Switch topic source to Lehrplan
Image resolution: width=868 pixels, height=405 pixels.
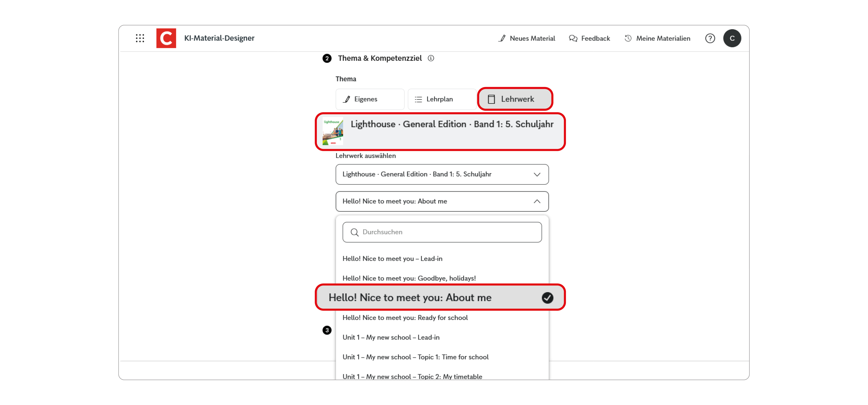pos(442,99)
